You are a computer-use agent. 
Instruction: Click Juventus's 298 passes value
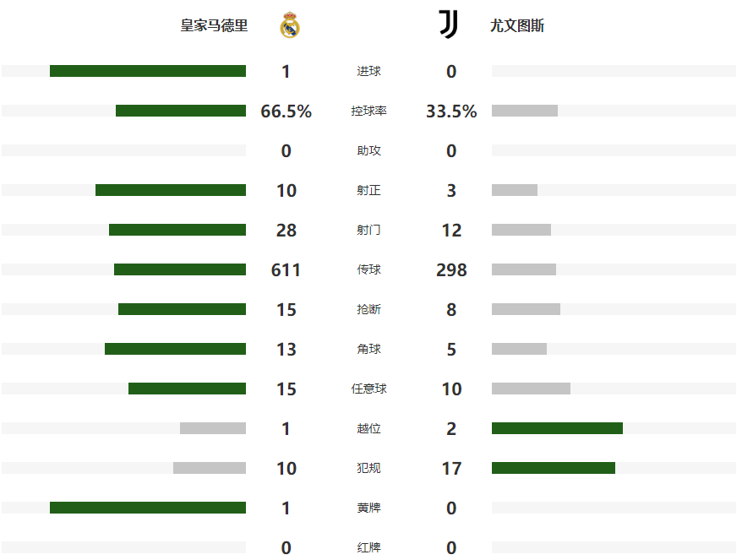point(451,270)
